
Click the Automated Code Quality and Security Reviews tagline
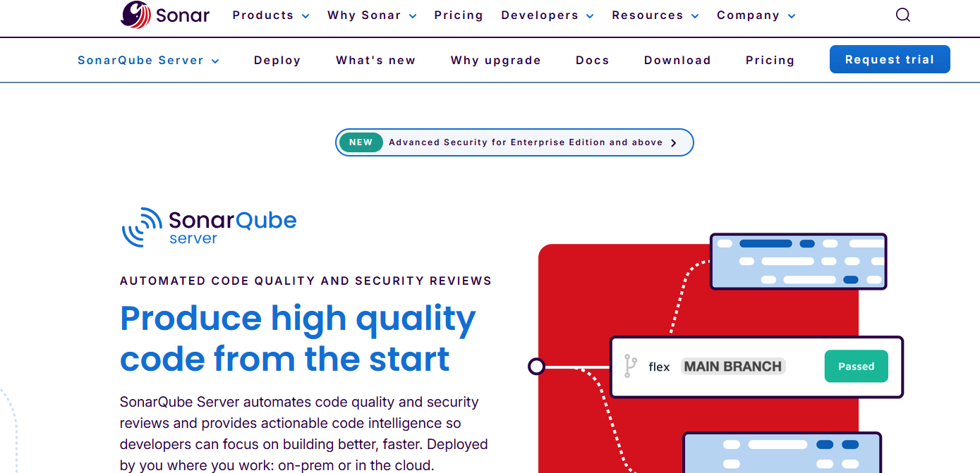306,281
